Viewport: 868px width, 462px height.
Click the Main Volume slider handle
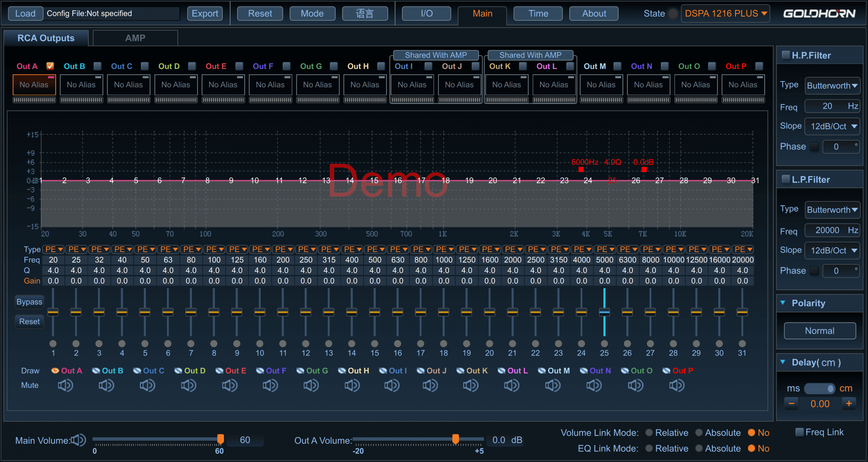point(220,439)
